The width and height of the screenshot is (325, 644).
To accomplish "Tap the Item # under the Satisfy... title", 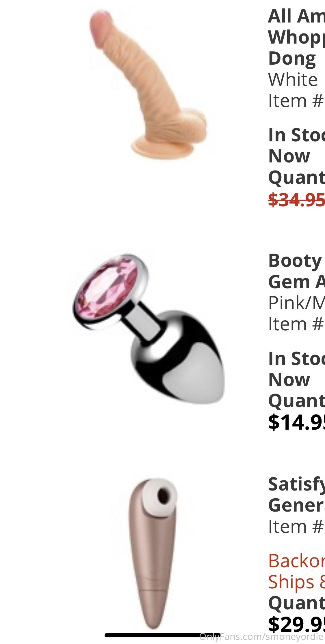I will coord(296,527).
